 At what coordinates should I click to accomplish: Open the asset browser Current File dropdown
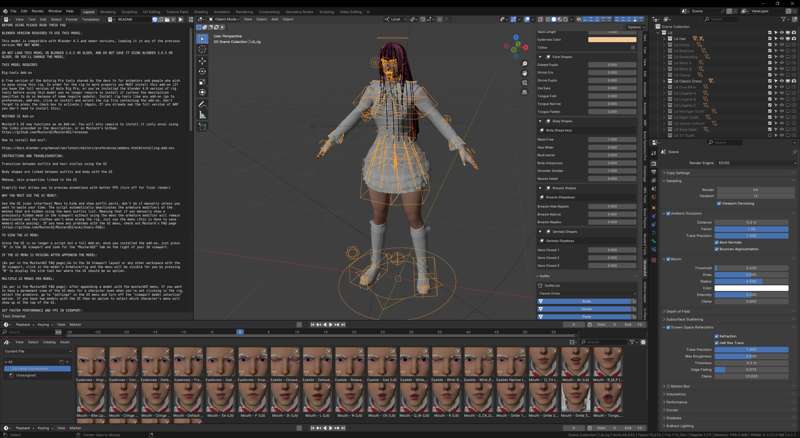[37, 351]
